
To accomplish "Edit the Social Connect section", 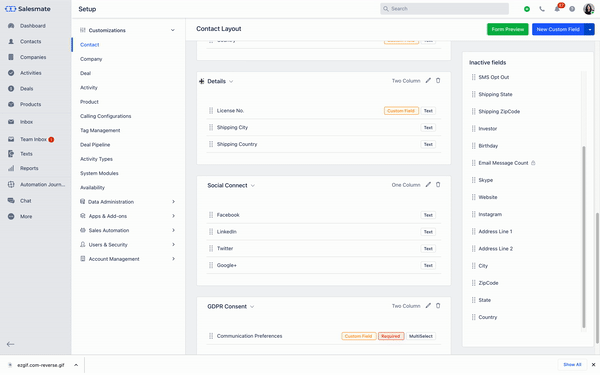I will click(428, 185).
